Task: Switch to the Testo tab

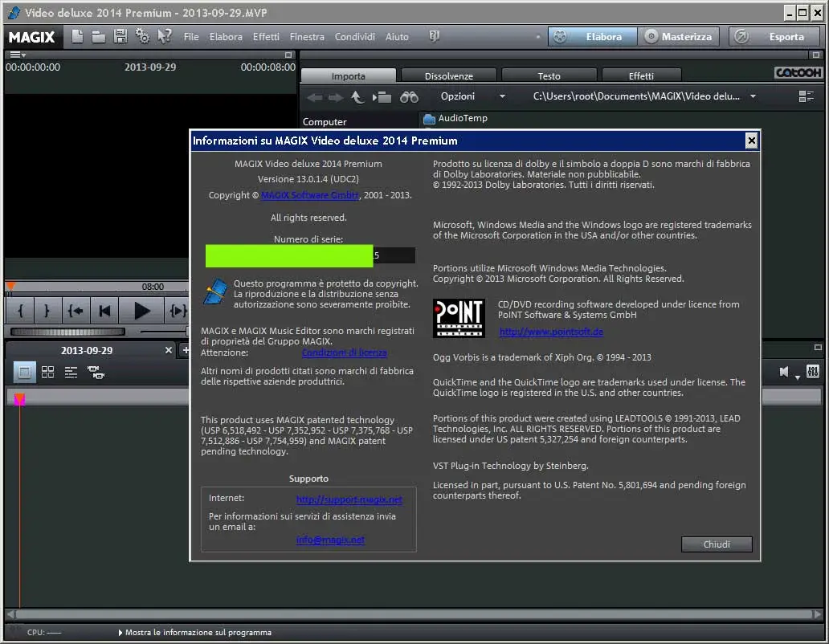Action: 549,75
